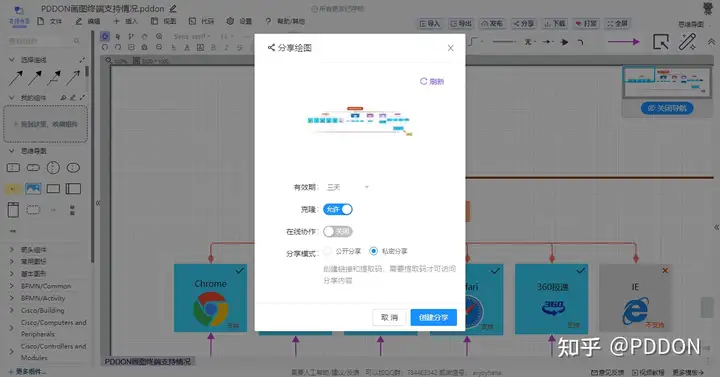Screen dimensions: 720x377
Task: Select the cursor-in-square selection tool icon
Action: point(661,42)
